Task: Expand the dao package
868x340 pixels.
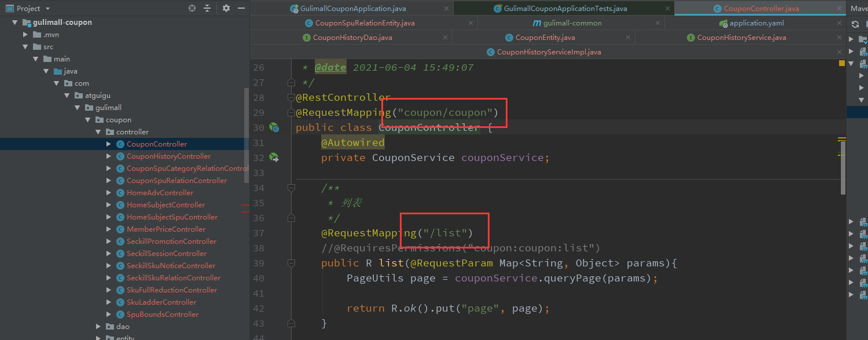Action: click(x=98, y=327)
